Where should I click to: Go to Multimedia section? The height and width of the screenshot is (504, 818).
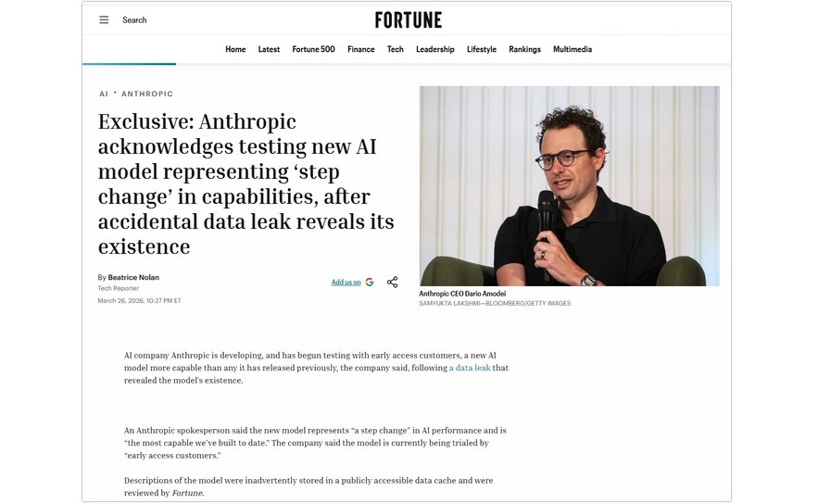pos(573,49)
